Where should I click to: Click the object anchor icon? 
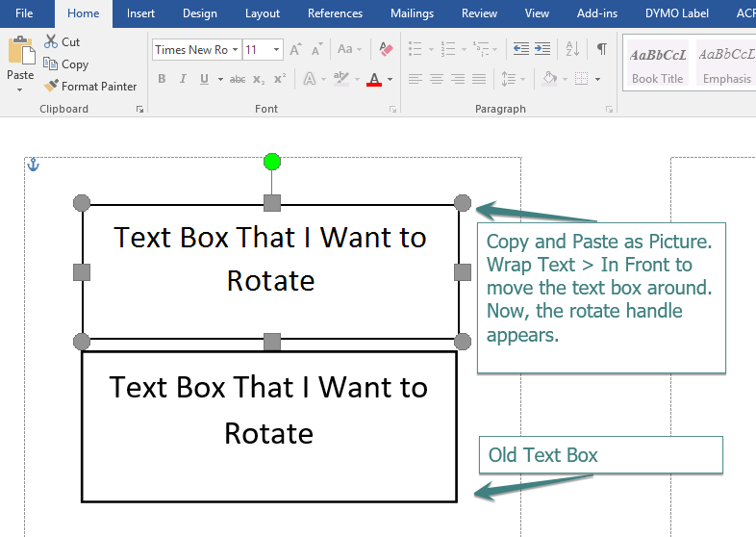(x=33, y=165)
